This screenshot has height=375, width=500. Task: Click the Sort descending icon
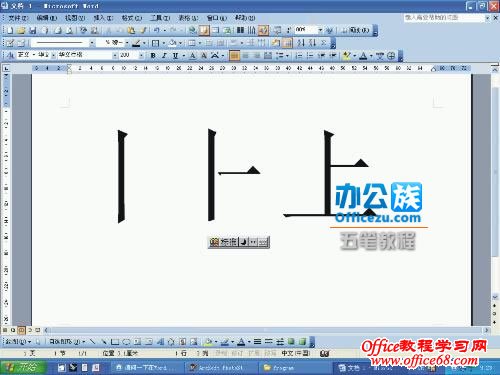coord(312,43)
